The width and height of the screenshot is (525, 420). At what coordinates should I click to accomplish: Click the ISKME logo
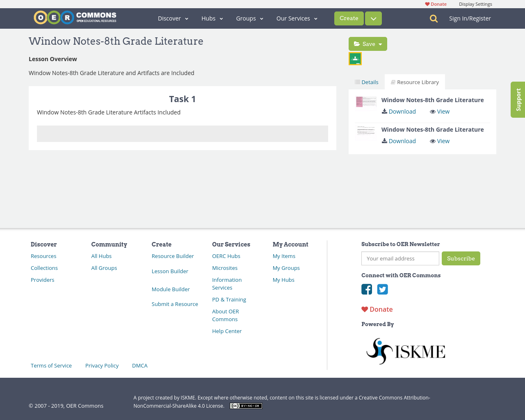tap(405, 351)
